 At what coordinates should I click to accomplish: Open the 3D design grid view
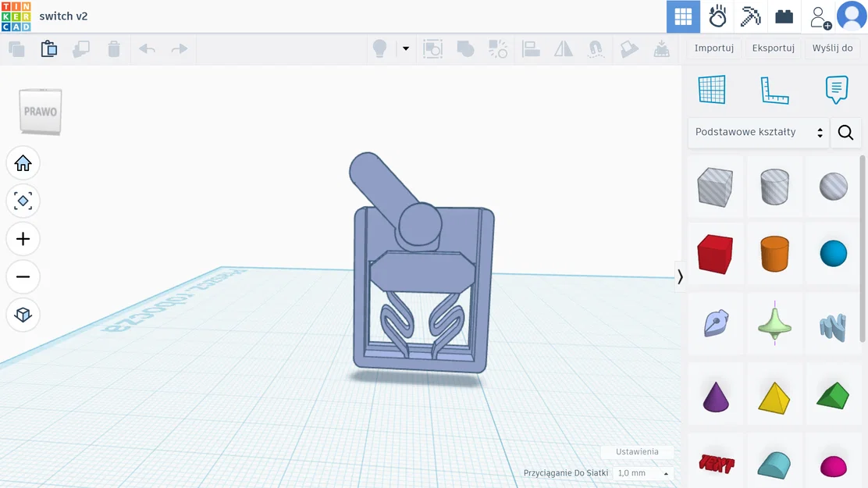[682, 16]
